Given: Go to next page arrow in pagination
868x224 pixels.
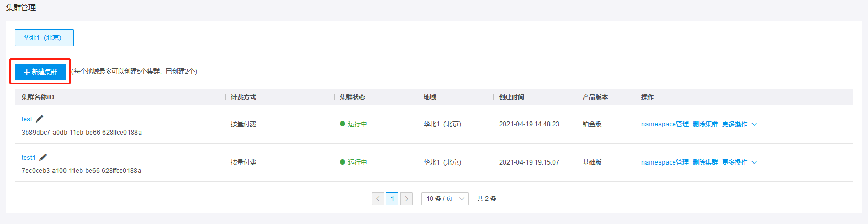Looking at the screenshot, I should [406, 199].
